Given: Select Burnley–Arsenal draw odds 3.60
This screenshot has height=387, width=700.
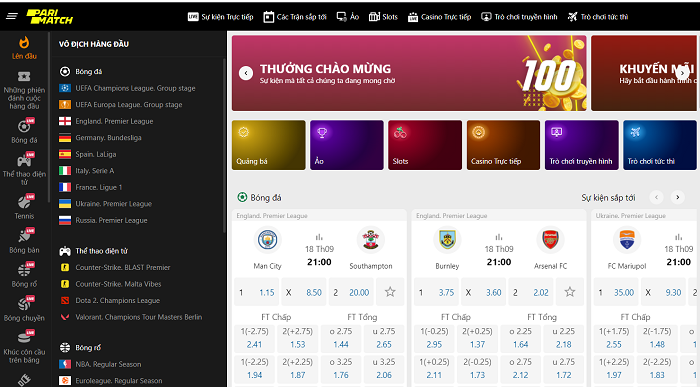Looking at the screenshot, I should pyautogui.click(x=484, y=292).
